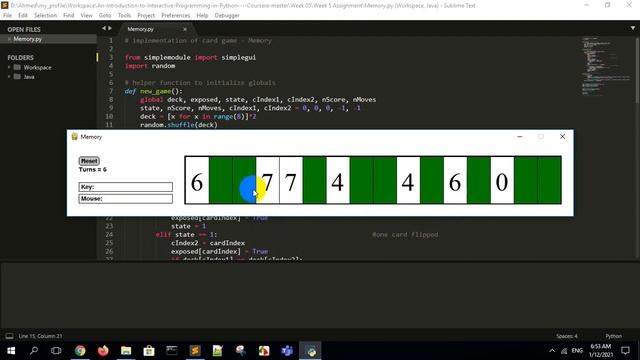This screenshot has height=360, width=640.
Task: Click the Key: input field
Action: (126, 187)
